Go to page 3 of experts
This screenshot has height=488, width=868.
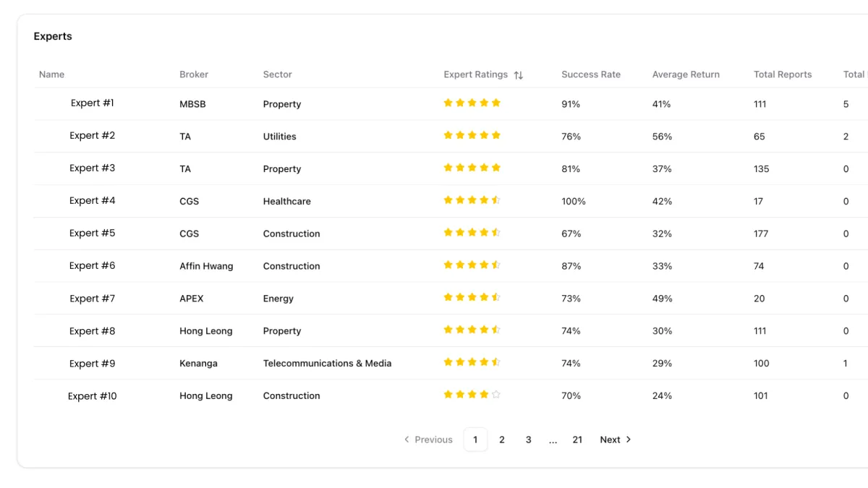coord(529,440)
